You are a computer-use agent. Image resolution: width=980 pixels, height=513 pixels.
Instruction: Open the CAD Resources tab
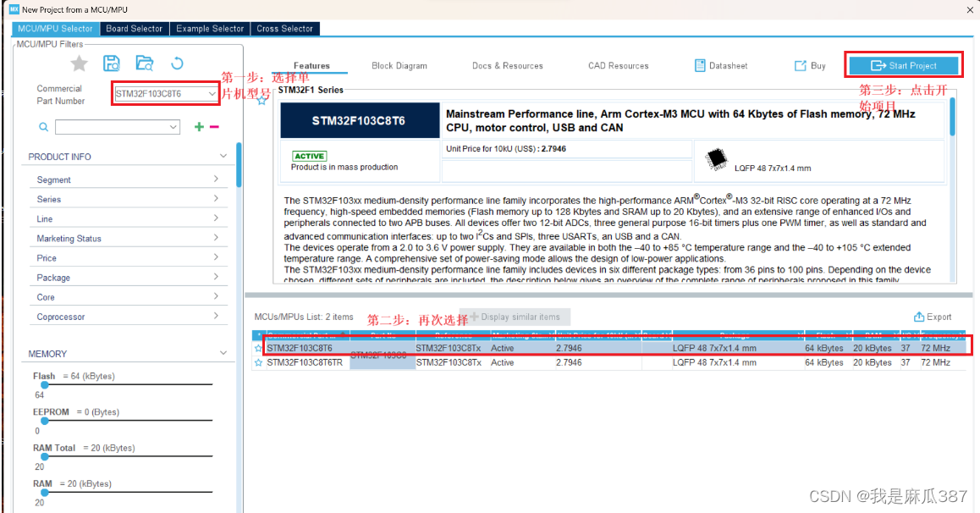tap(618, 66)
